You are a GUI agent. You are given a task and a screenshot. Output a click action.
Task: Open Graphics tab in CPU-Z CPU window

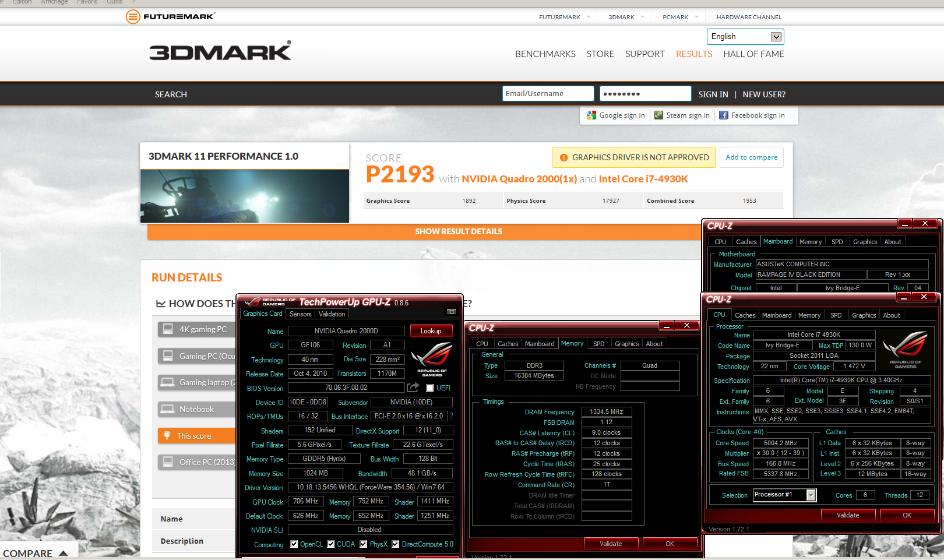[864, 315]
